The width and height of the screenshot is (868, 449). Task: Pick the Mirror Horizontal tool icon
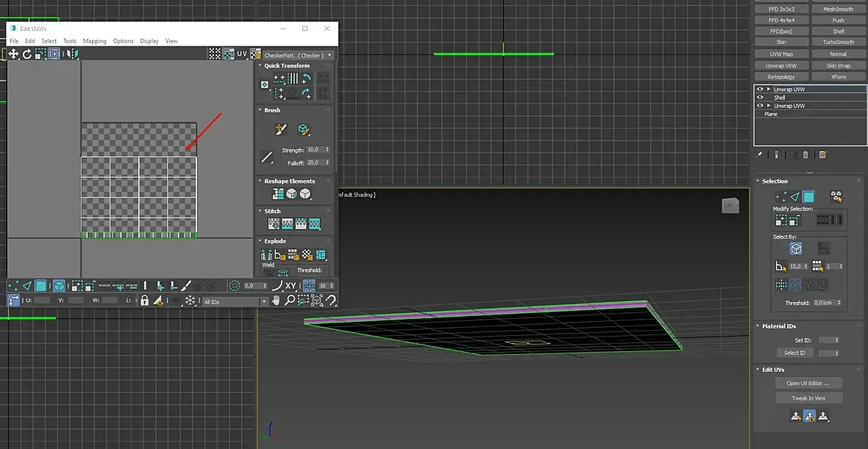[72, 54]
